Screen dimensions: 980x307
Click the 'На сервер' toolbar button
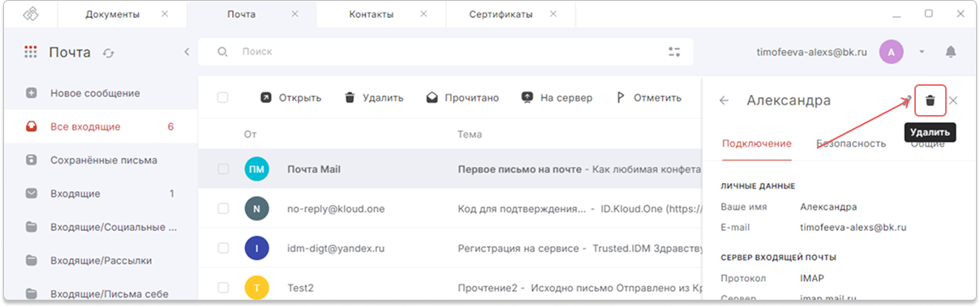[557, 98]
